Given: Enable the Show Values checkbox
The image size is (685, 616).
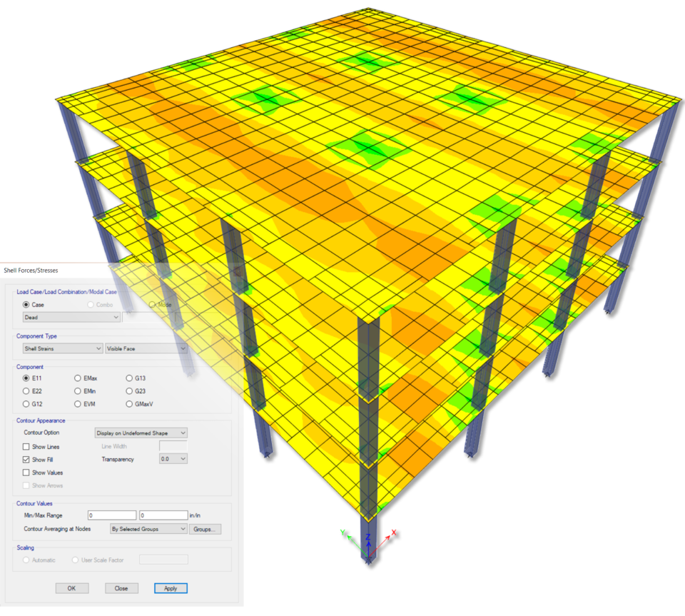Looking at the screenshot, I should point(26,473).
